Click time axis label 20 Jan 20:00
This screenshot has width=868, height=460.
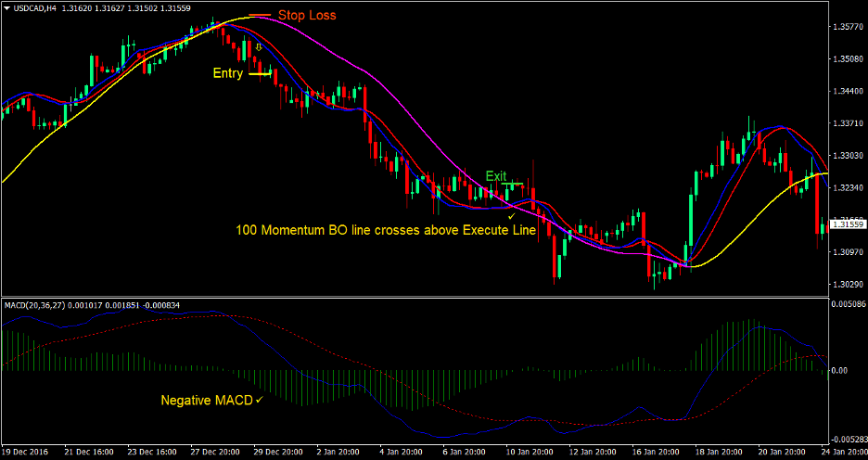(x=784, y=452)
